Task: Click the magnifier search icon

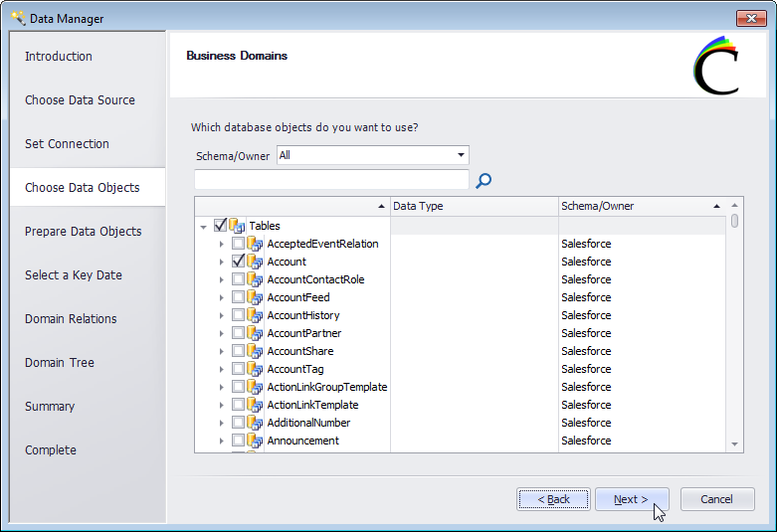Action: (x=485, y=180)
